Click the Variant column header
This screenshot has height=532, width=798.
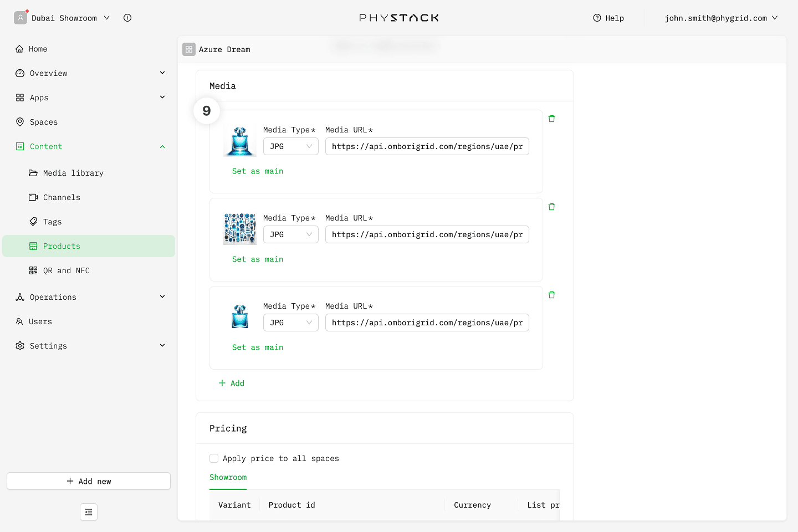[234, 505]
